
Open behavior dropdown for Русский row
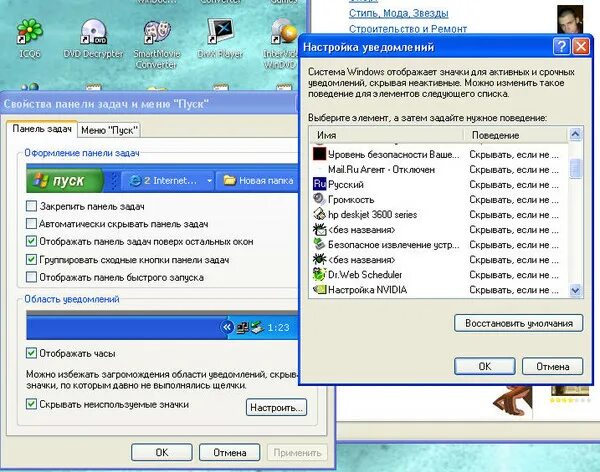pos(514,185)
